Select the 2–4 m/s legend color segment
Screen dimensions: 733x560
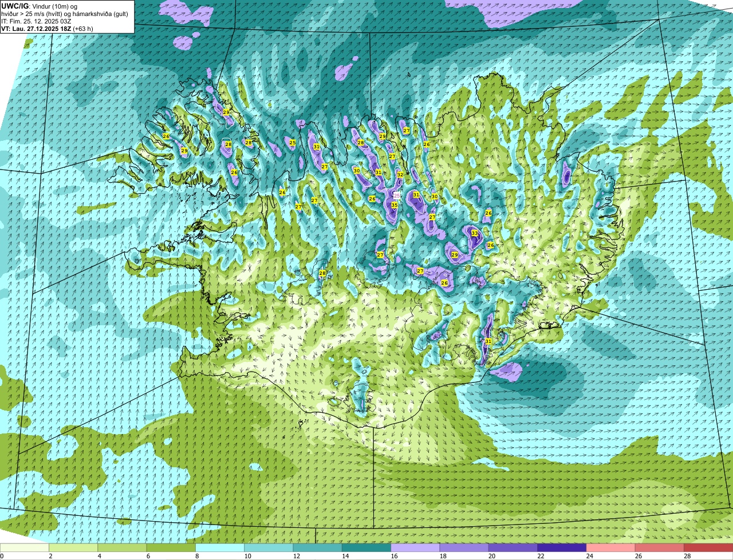click(x=73, y=547)
